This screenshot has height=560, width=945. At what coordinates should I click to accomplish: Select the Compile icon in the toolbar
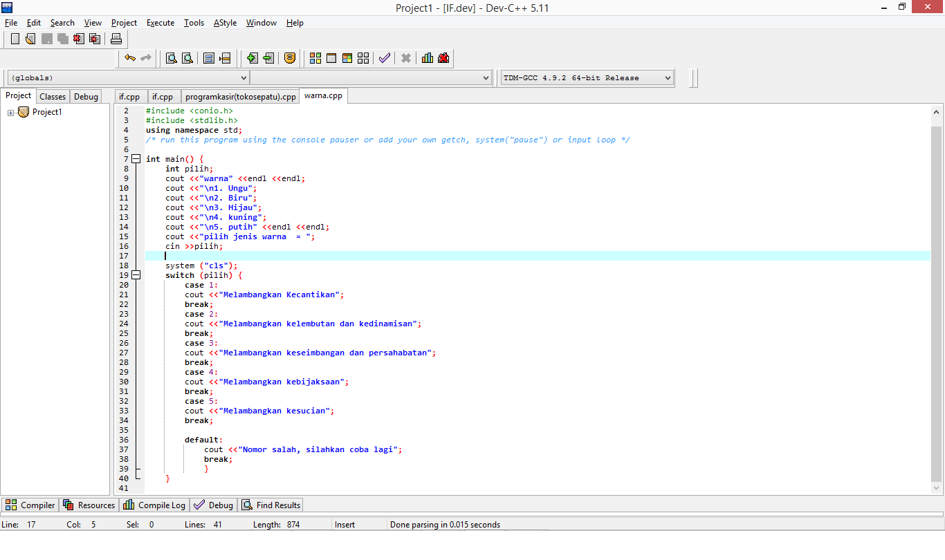click(315, 58)
